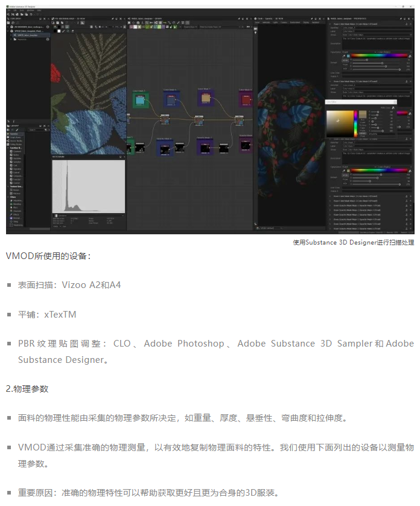420x506 pixels.
Task: Click the cyan color swatch beside eyedropper
Action: pyautogui.click(x=348, y=56)
